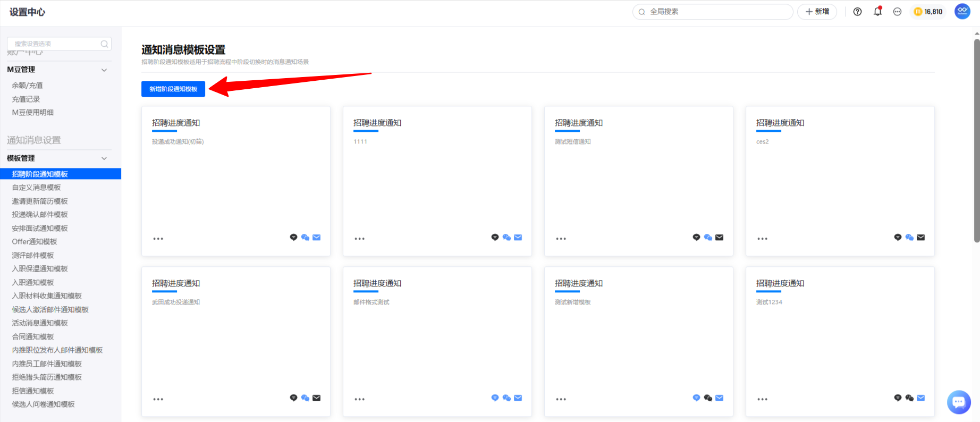Screen dimensions: 980x422
Task: Focus the 搜索设置选项 sidebar search input
Action: [59, 44]
